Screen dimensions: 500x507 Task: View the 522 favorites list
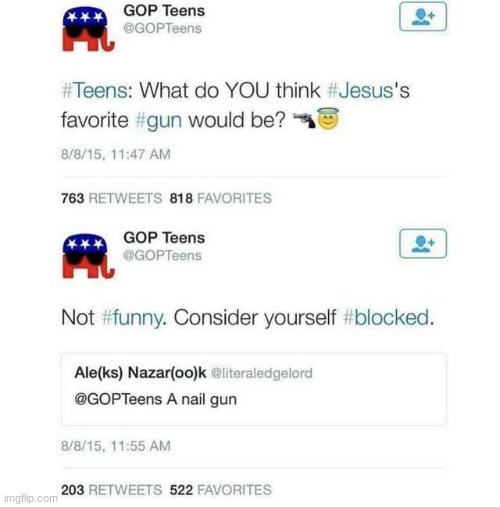(220, 490)
